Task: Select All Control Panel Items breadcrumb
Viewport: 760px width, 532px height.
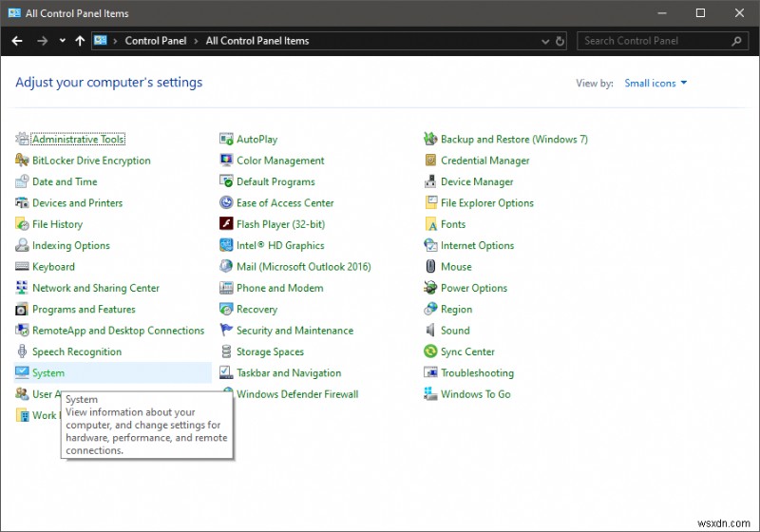Action: point(256,41)
